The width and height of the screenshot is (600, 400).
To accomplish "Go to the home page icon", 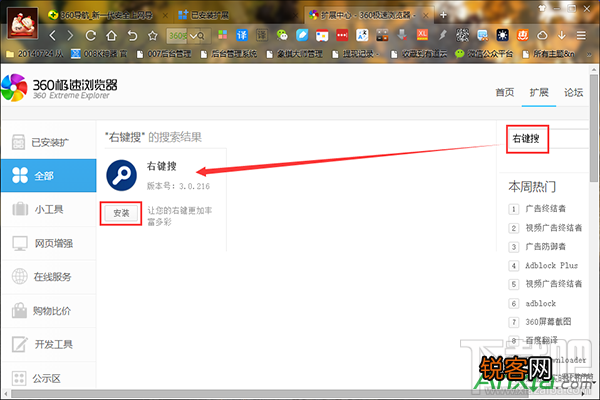I will pos(111,36).
